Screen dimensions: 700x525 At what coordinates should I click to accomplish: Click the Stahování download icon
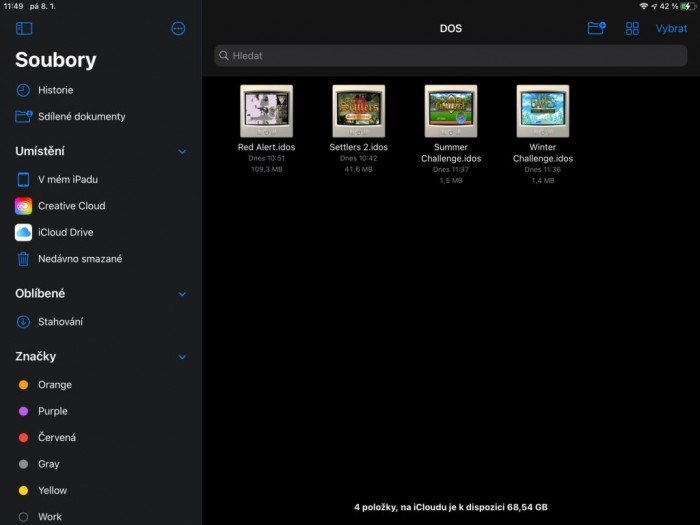[x=23, y=321]
